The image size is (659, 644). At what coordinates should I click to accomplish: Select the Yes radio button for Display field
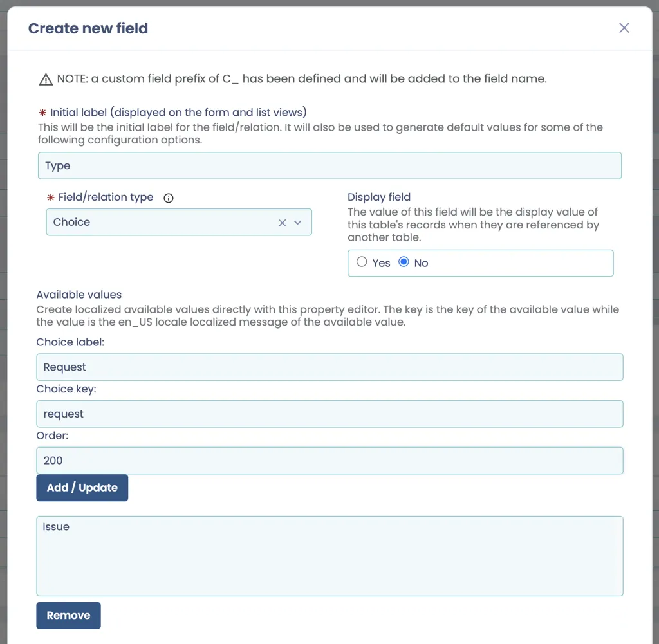pyautogui.click(x=362, y=262)
